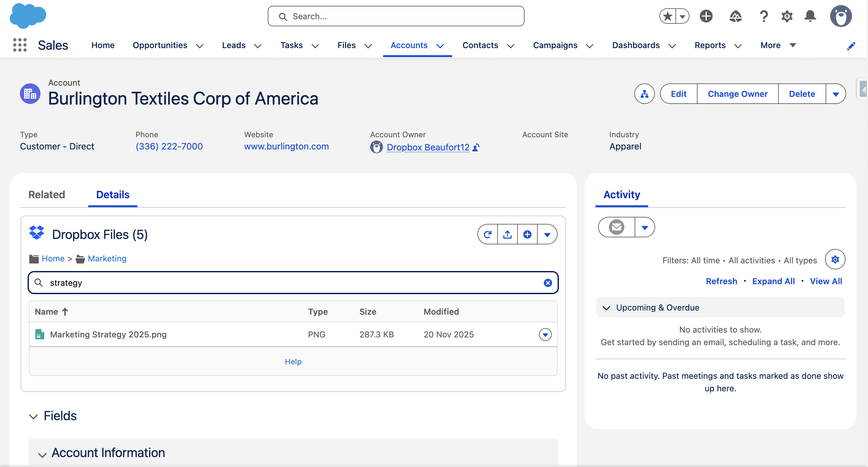The width and height of the screenshot is (868, 467).
Task: Open row actions for Marketing Strategy 2025.png
Action: click(x=545, y=335)
